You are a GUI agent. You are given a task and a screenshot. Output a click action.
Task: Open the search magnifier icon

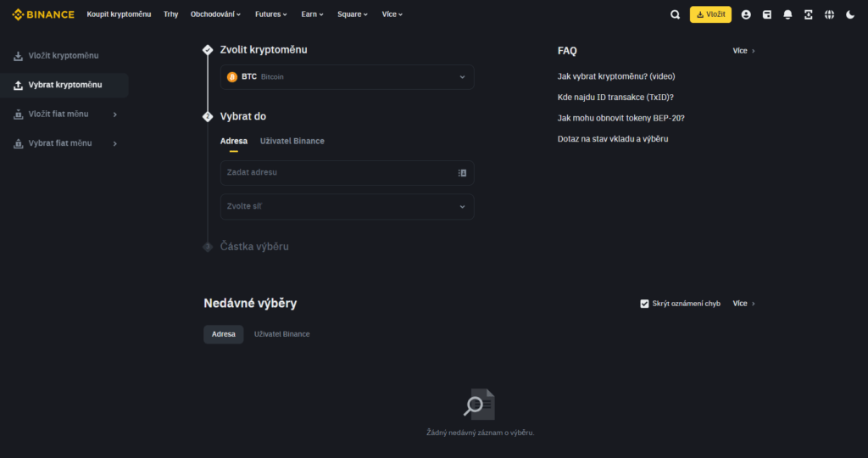coord(675,15)
